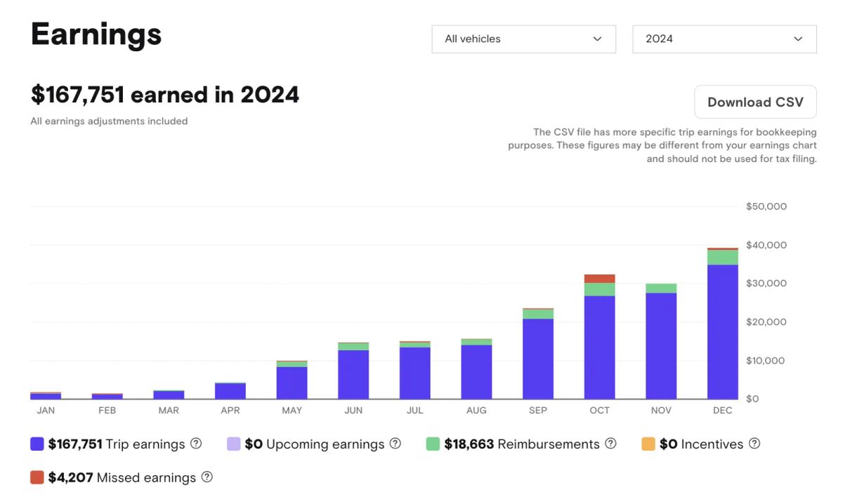Viewport: 843px width, 504px height.
Task: Click the purple Trip earnings color swatch
Action: click(34, 444)
